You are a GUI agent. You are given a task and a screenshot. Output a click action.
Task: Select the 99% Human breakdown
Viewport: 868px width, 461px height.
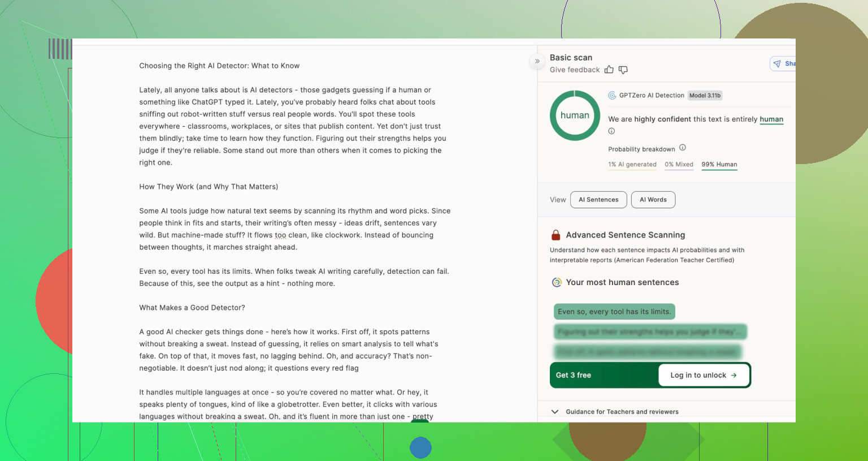(719, 165)
